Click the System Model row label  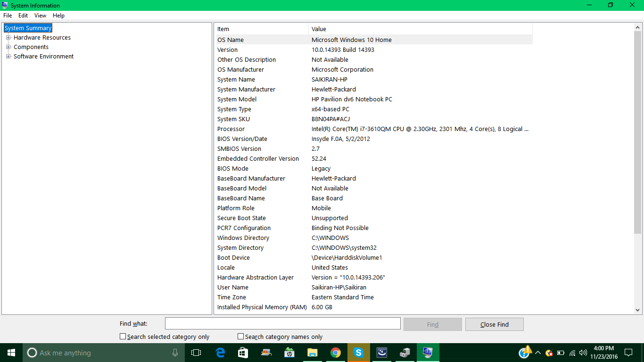click(x=237, y=99)
